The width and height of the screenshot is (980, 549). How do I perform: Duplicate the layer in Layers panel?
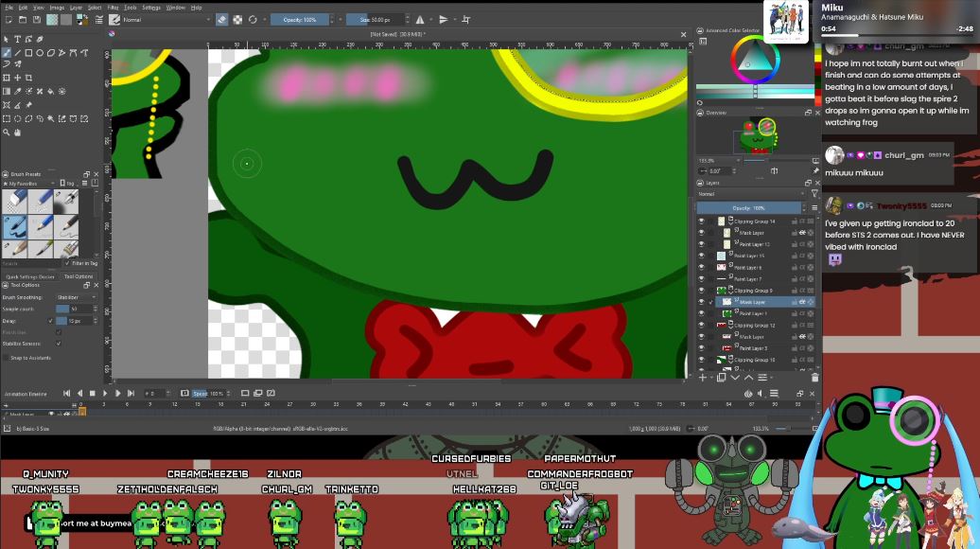pyautogui.click(x=721, y=378)
